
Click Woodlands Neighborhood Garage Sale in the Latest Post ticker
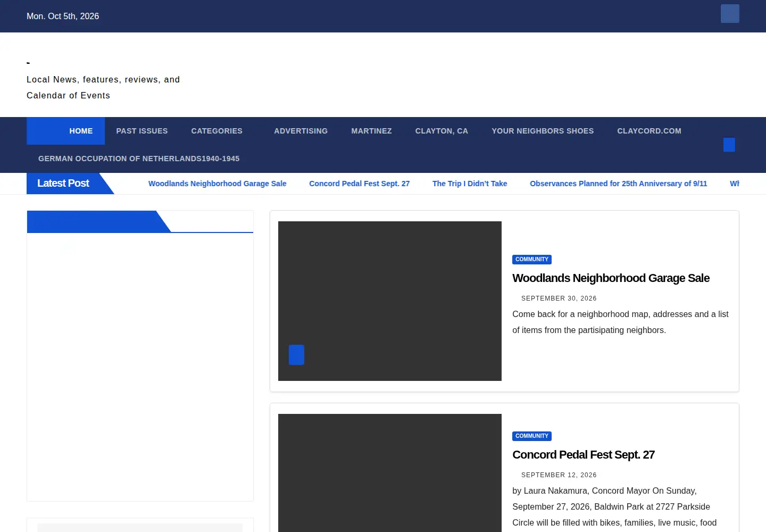(x=217, y=184)
